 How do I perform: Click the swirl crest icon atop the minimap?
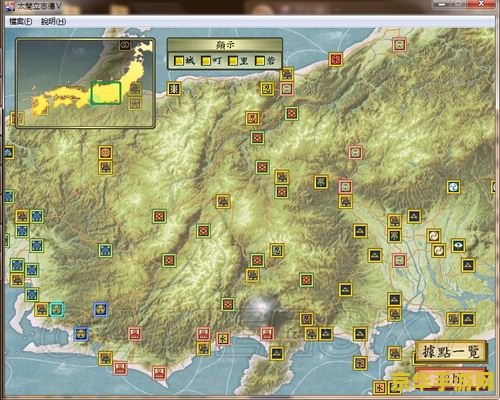click(125, 45)
